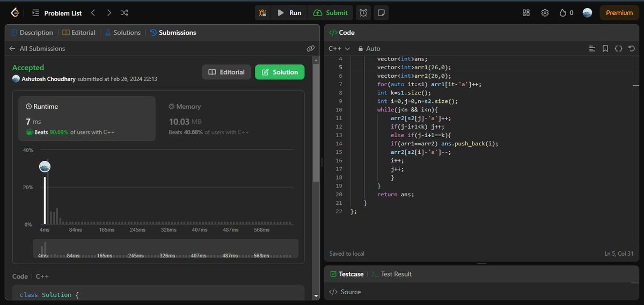This screenshot has width=644, height=305.
Task: Click the streak fire counter
Action: 566,12
